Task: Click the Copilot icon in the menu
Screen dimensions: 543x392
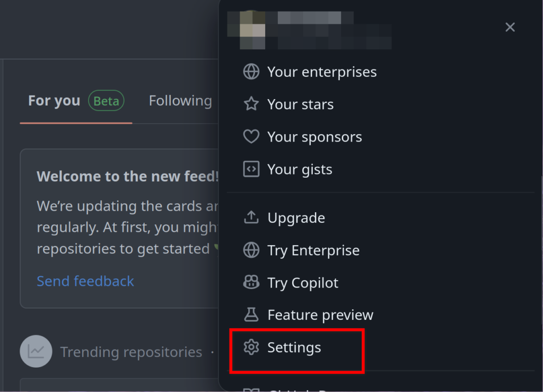Action: pos(251,283)
